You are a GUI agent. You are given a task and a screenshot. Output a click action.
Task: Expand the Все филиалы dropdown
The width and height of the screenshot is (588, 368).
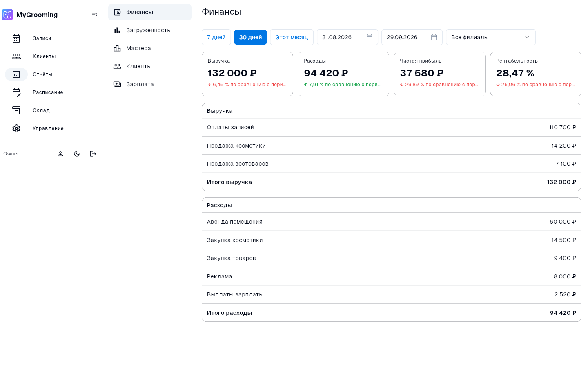point(491,37)
